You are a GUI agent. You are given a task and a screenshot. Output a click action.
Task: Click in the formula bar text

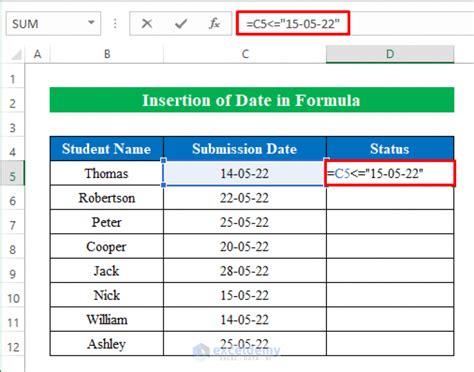[293, 24]
